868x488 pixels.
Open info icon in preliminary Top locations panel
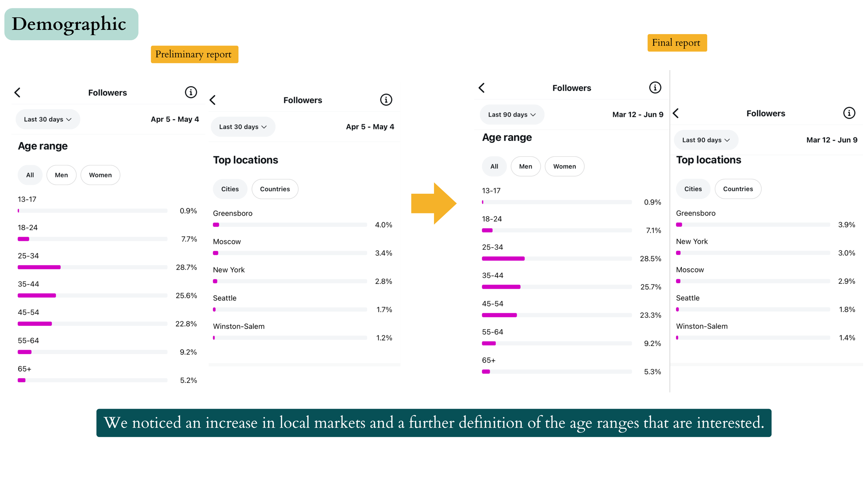(386, 100)
